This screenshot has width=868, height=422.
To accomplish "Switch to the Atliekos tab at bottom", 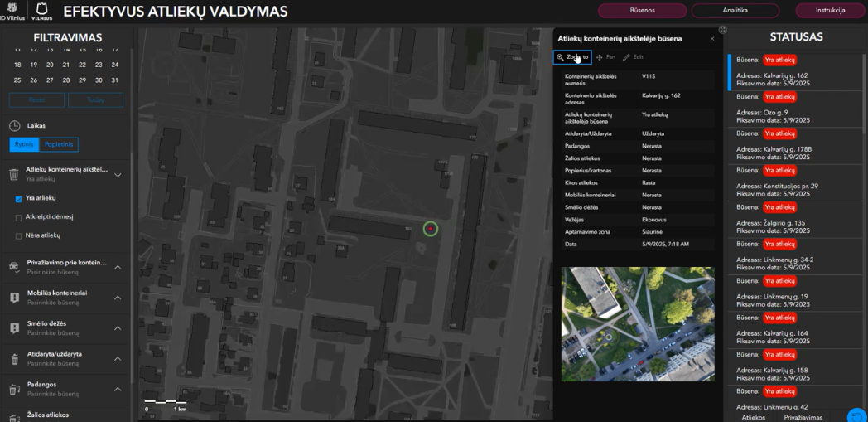I will [754, 418].
